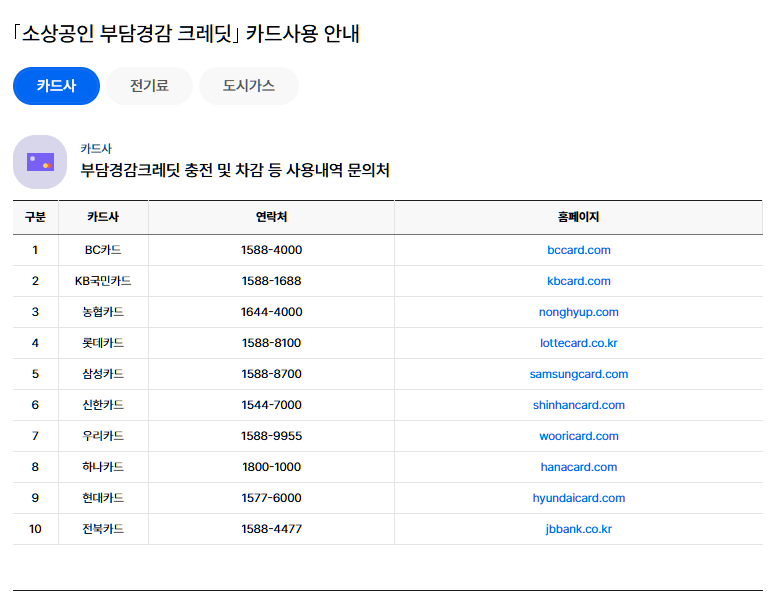778x603 pixels.
Task: Go to hyundaicard.com link
Action: click(579, 498)
